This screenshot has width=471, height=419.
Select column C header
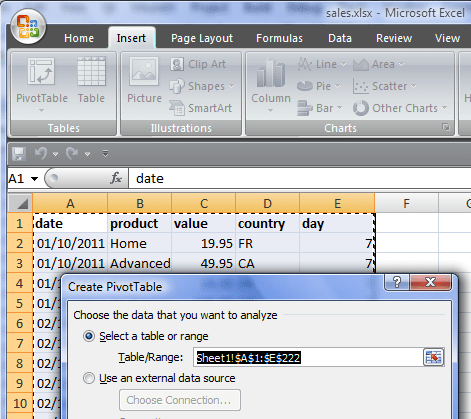204,203
